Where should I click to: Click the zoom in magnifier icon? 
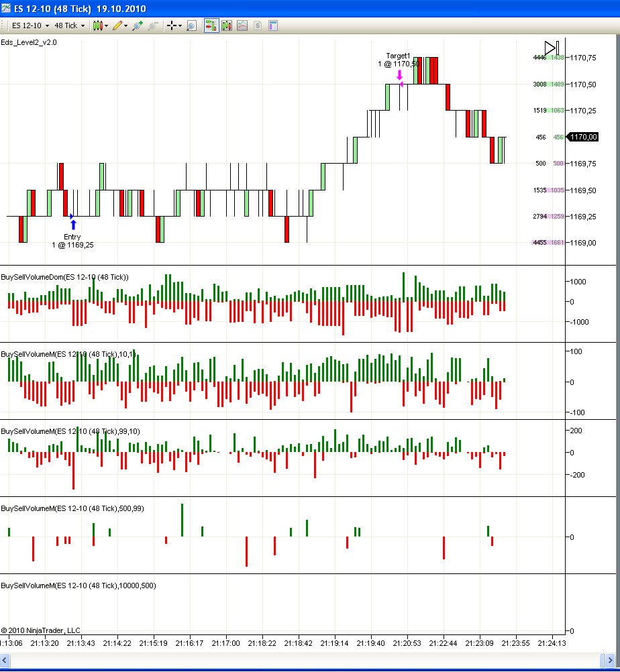138,26
